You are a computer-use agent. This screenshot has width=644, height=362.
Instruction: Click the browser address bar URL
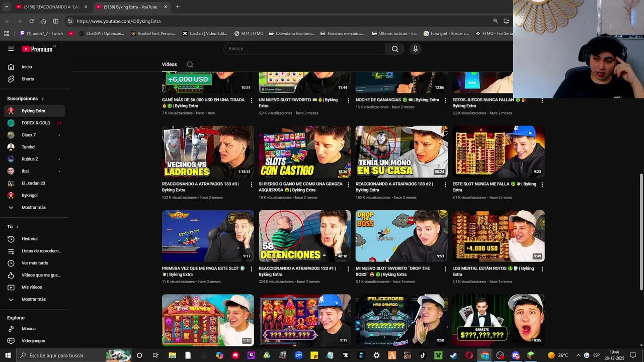point(119,21)
